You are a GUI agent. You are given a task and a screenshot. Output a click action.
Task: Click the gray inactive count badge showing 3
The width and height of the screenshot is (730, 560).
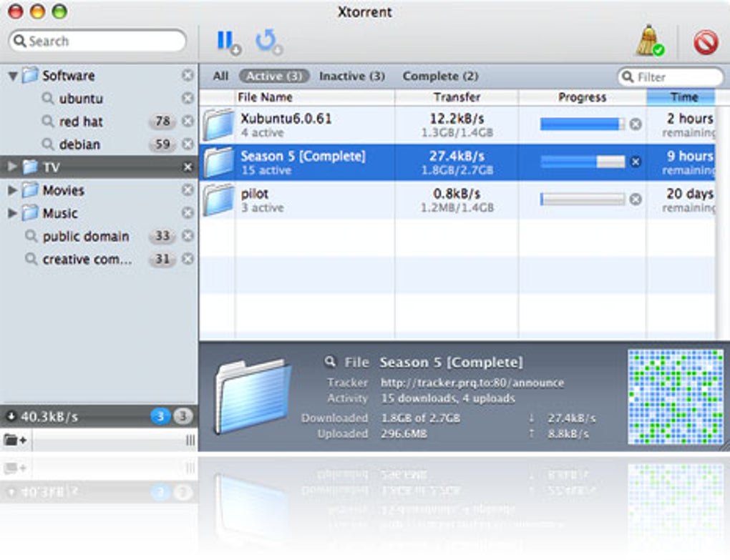pyautogui.click(x=183, y=416)
